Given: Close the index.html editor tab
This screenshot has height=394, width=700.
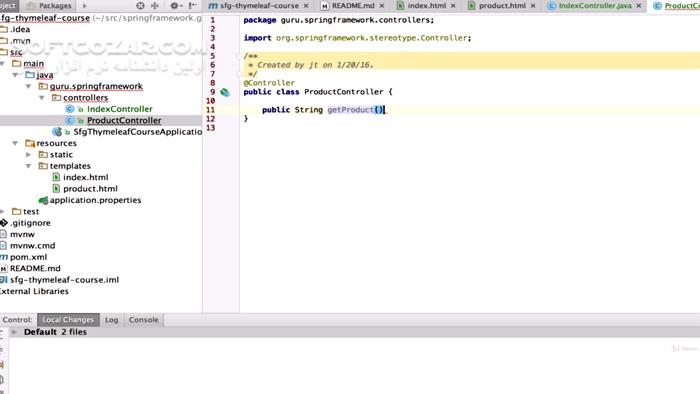Looking at the screenshot, I should click(453, 6).
